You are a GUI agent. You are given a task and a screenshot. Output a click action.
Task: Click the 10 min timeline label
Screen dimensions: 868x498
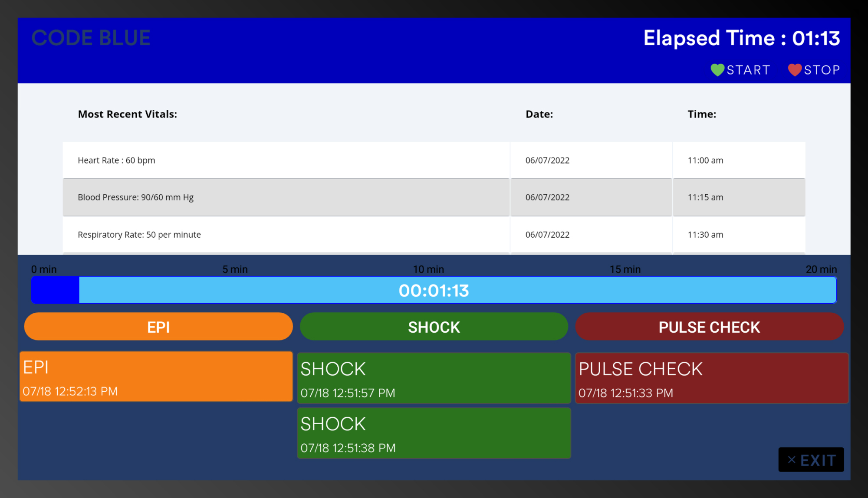[427, 269]
